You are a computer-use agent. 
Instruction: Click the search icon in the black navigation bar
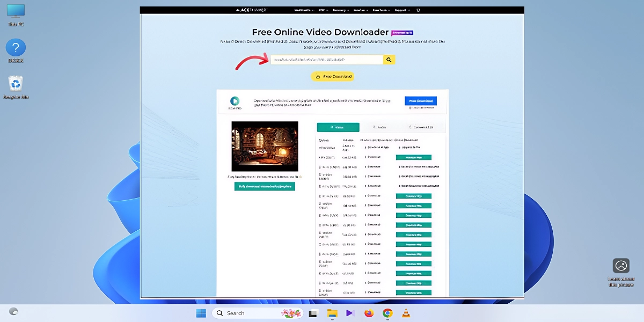point(418,10)
